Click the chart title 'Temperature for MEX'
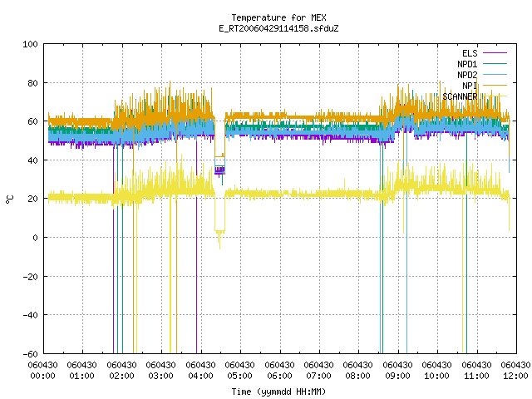This screenshot has width=532, height=399. [x=279, y=17]
